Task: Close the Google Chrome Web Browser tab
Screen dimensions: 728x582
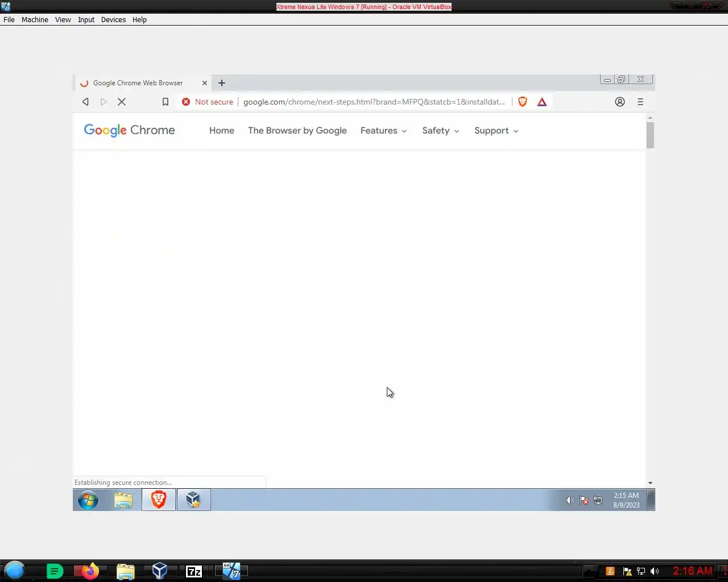Action: [205, 83]
